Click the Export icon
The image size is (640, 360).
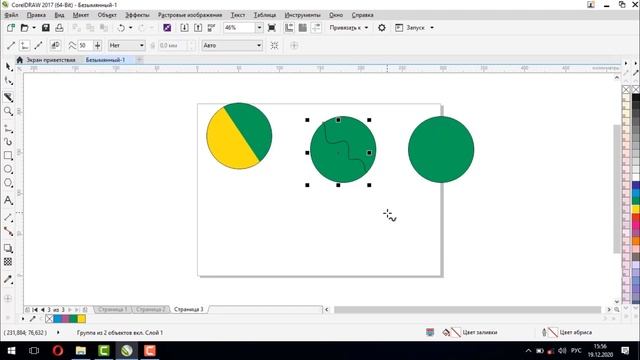[198, 28]
